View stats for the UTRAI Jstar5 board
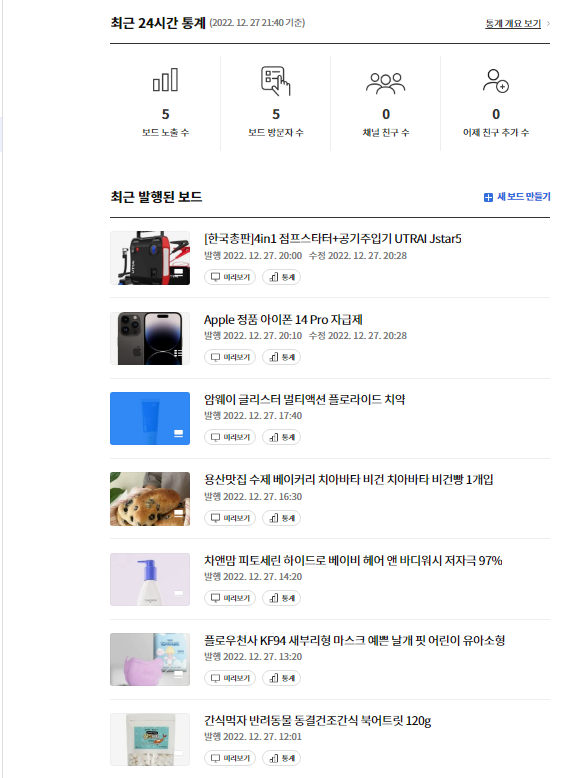The width and height of the screenshot is (586, 778). pyautogui.click(x=281, y=277)
